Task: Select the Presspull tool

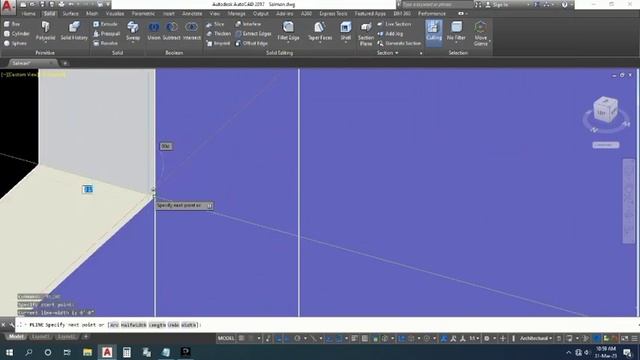Action: click(x=107, y=33)
